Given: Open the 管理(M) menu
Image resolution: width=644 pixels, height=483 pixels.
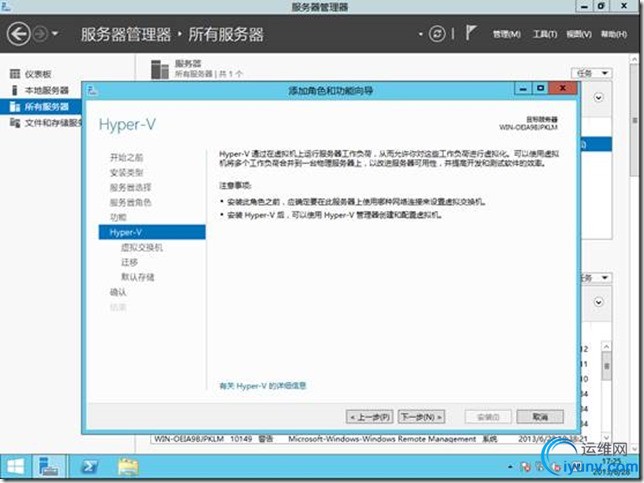Looking at the screenshot, I should [x=506, y=34].
